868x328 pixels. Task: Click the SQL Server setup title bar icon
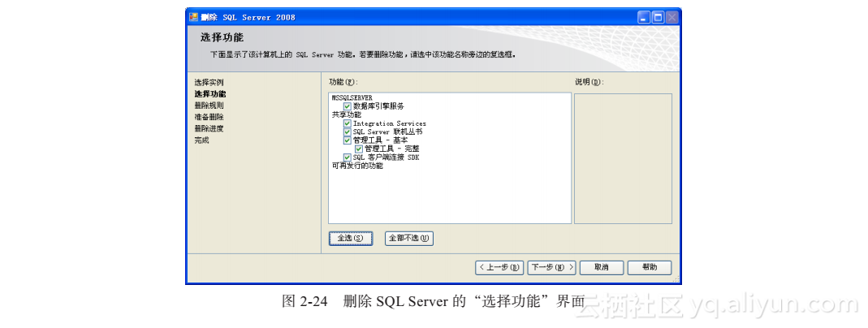(x=194, y=17)
